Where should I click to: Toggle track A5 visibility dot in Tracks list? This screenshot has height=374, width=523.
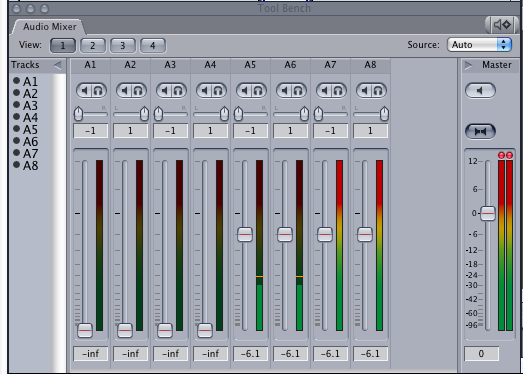click(16, 128)
